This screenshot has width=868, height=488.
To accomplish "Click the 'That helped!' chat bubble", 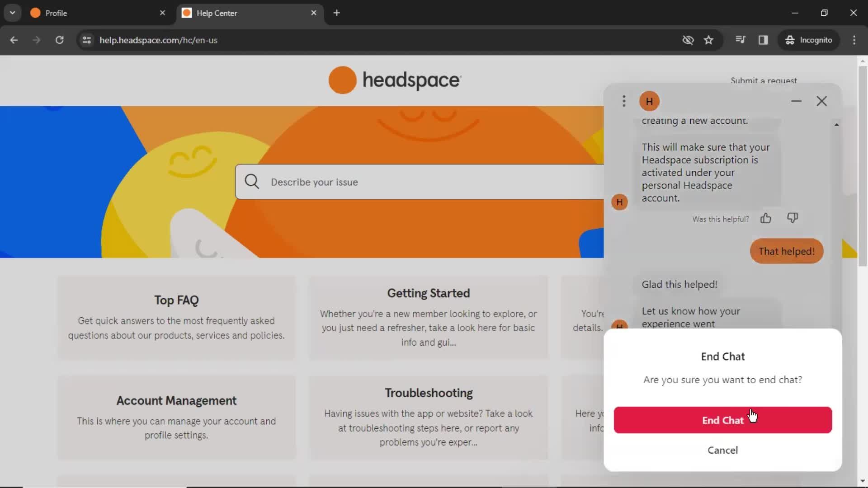I will point(787,251).
